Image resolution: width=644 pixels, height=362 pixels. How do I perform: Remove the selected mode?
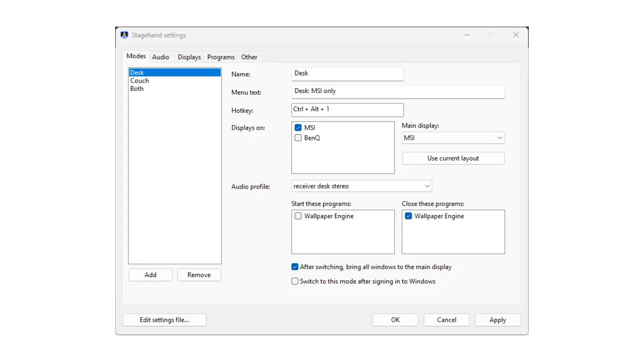(199, 275)
